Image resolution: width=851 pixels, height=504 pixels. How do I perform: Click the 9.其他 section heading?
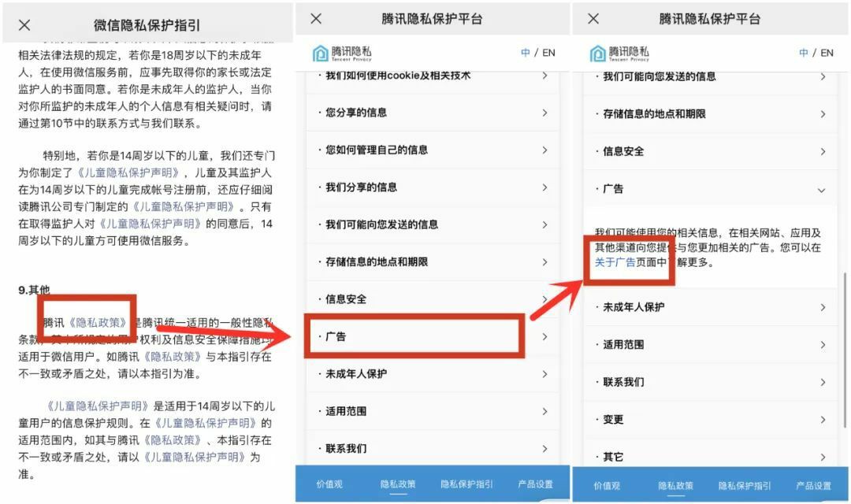tap(34, 291)
